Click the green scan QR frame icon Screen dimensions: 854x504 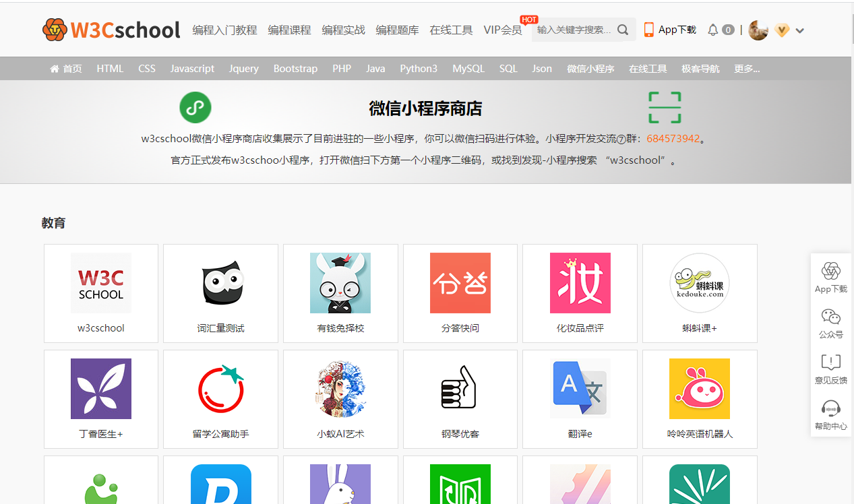coord(665,108)
